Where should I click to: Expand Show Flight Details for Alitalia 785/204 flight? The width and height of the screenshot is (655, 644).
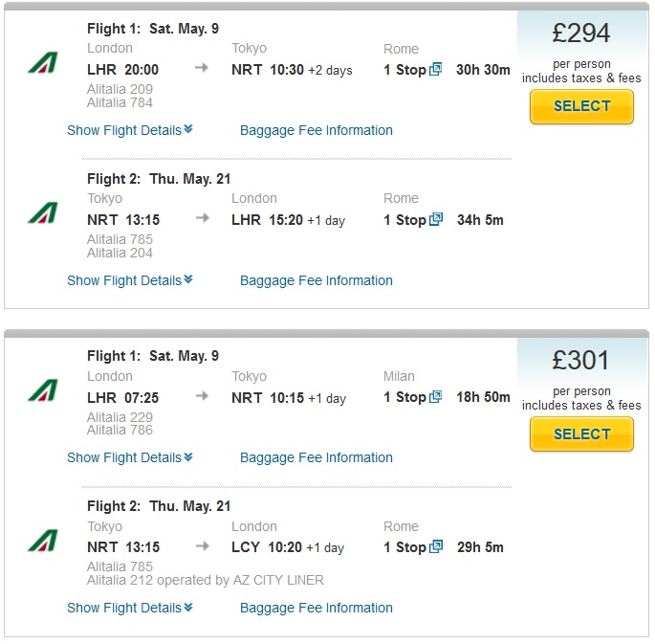pyautogui.click(x=130, y=280)
